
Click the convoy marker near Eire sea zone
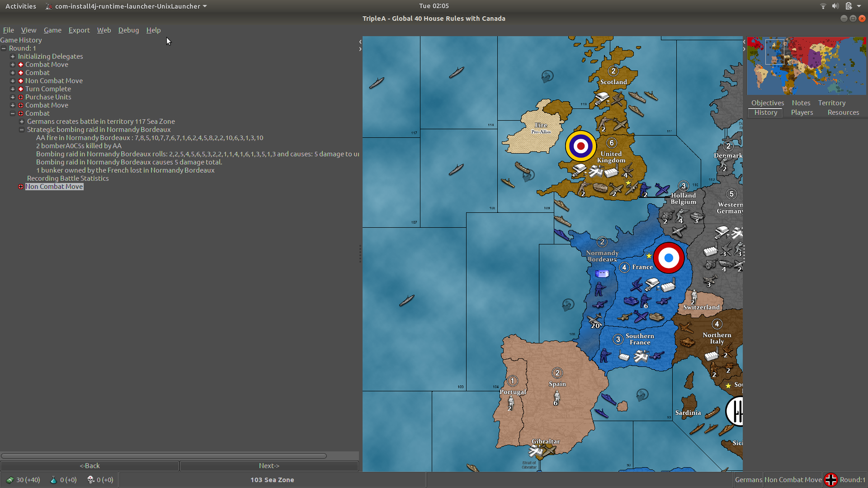click(x=547, y=75)
